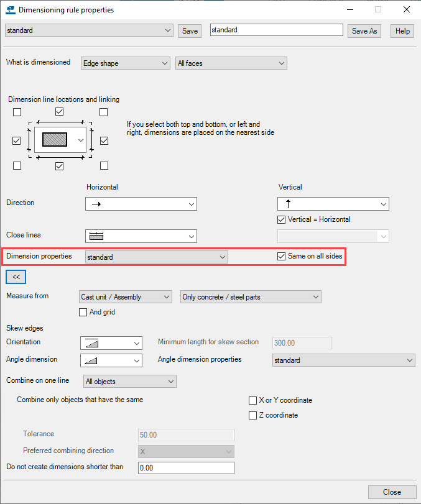Toggle the Same on all sides checkbox
This screenshot has height=504, width=421.
(281, 256)
